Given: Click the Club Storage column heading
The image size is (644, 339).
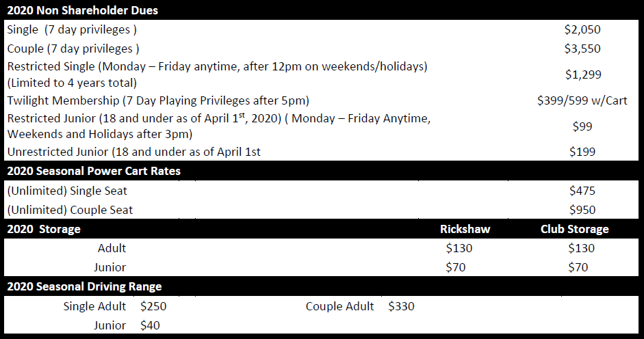Looking at the screenshot, I should click(x=574, y=229).
